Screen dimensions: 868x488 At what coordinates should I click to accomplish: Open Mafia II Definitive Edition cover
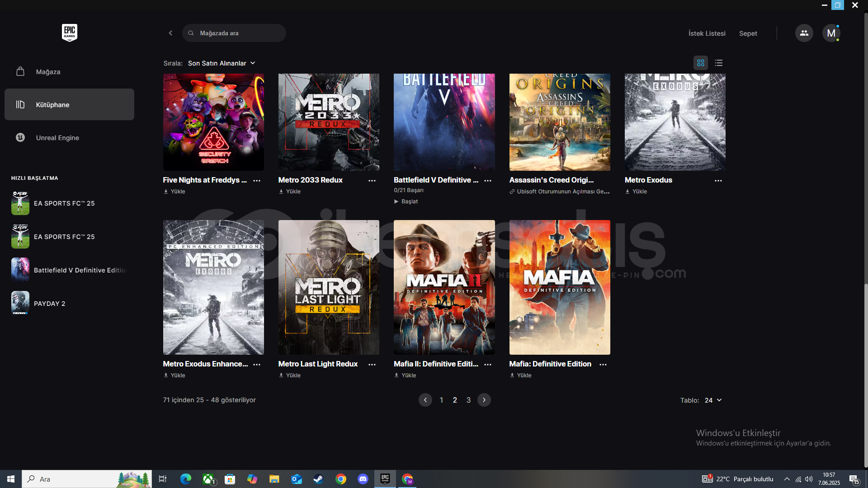pyautogui.click(x=444, y=287)
